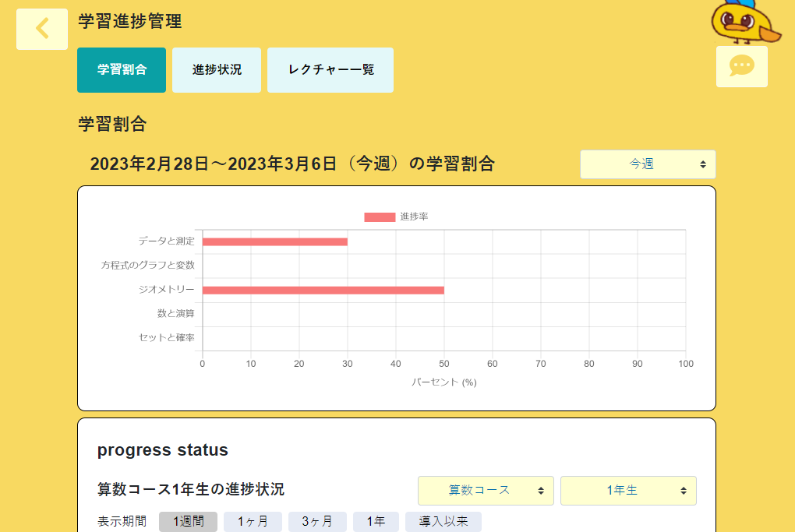Viewport: 795px width, 532px height.
Task: Click the back arrow icon
Action: point(42,29)
